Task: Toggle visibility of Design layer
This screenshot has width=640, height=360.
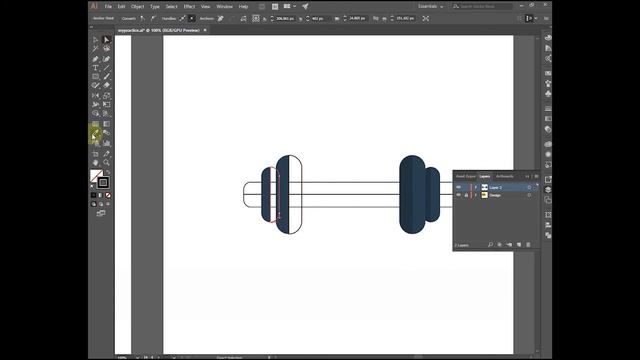Action: click(x=458, y=195)
